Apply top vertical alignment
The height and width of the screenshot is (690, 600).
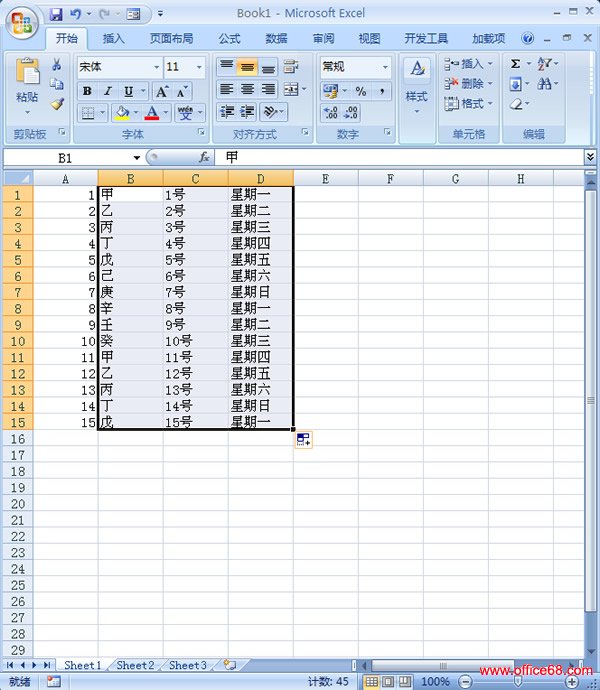coord(226,67)
